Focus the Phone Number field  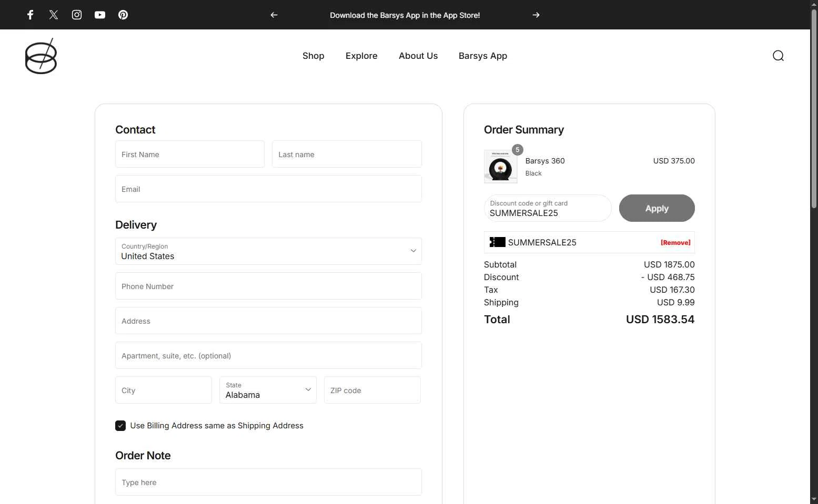click(268, 286)
